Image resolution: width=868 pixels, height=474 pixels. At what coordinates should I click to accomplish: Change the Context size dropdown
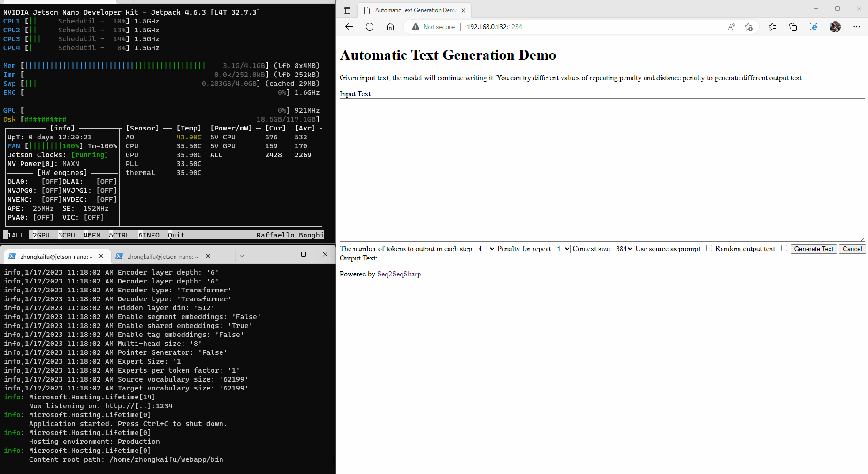[623, 249]
